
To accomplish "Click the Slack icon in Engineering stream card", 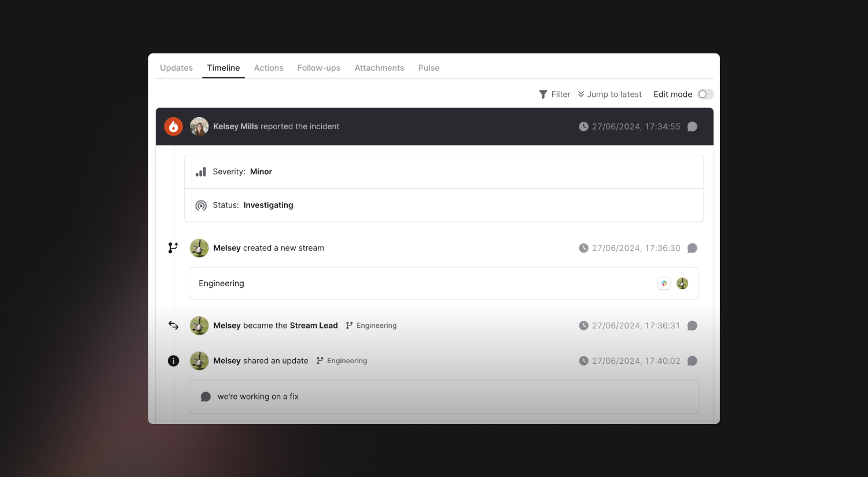I will (x=664, y=283).
